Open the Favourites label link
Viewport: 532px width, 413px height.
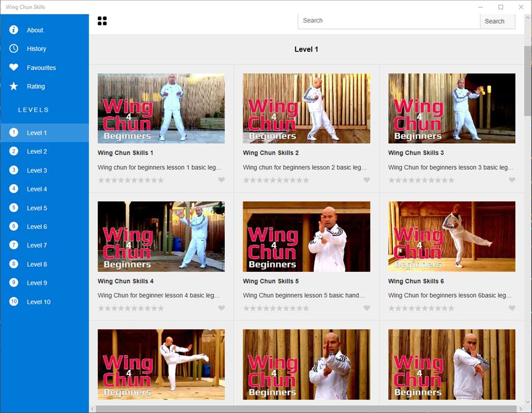pos(41,67)
